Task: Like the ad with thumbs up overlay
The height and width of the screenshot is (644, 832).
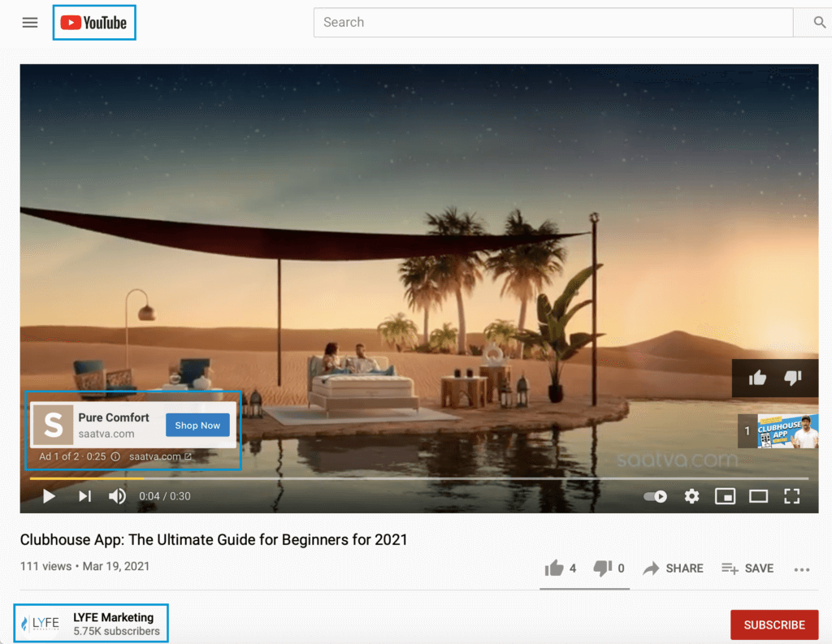Action: (757, 378)
